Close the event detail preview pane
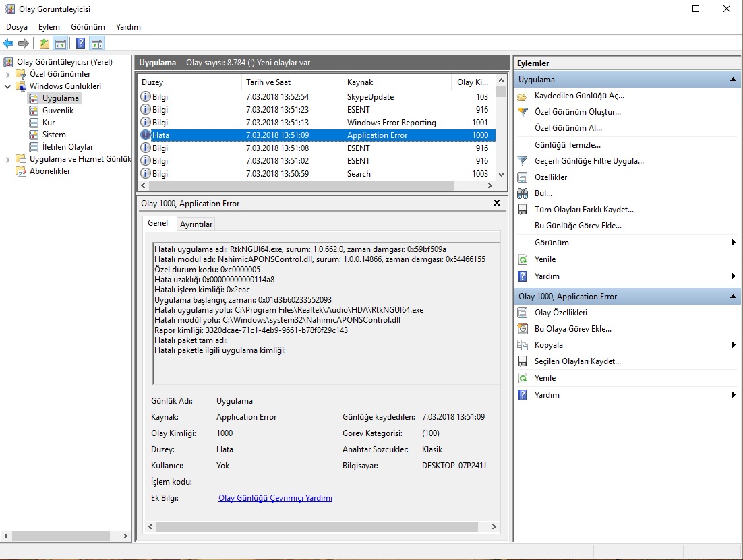 [x=497, y=203]
